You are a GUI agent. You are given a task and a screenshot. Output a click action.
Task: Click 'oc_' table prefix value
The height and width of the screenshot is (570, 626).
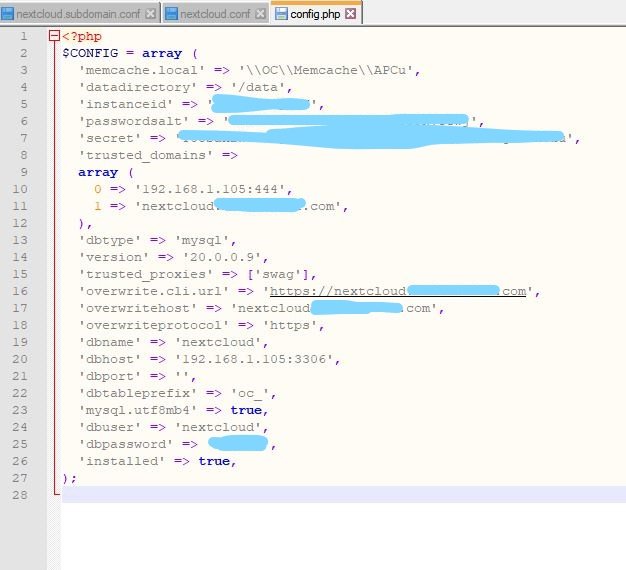250,394
